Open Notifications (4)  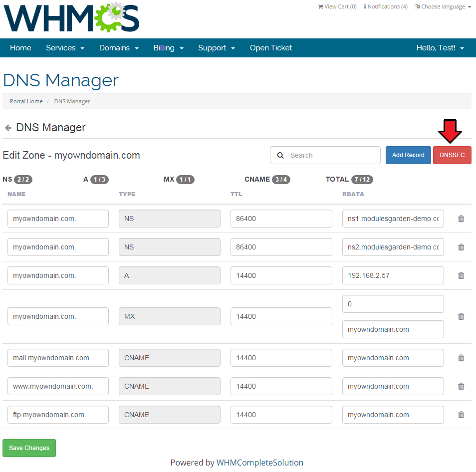click(386, 6)
